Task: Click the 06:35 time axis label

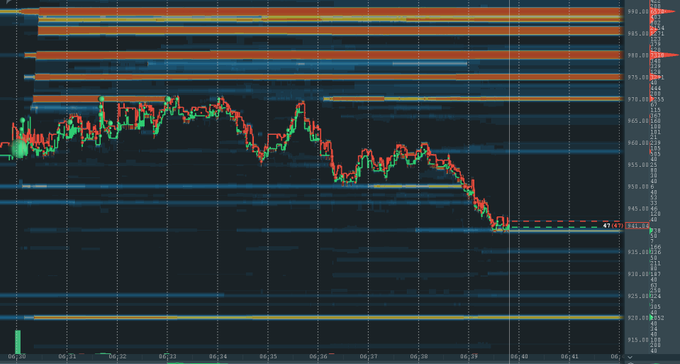Action: pos(268,357)
